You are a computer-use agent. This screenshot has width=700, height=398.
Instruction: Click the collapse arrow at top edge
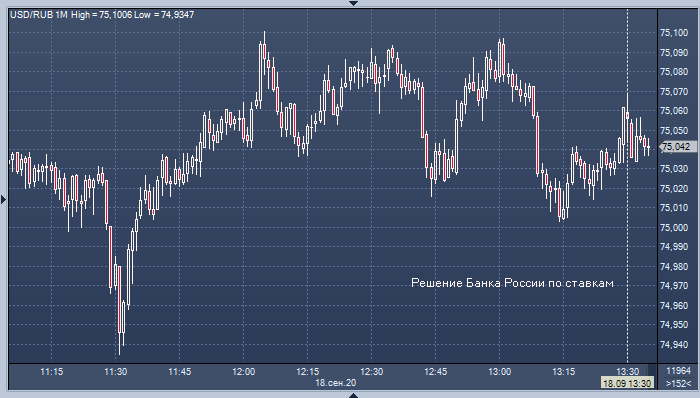(353, 3)
